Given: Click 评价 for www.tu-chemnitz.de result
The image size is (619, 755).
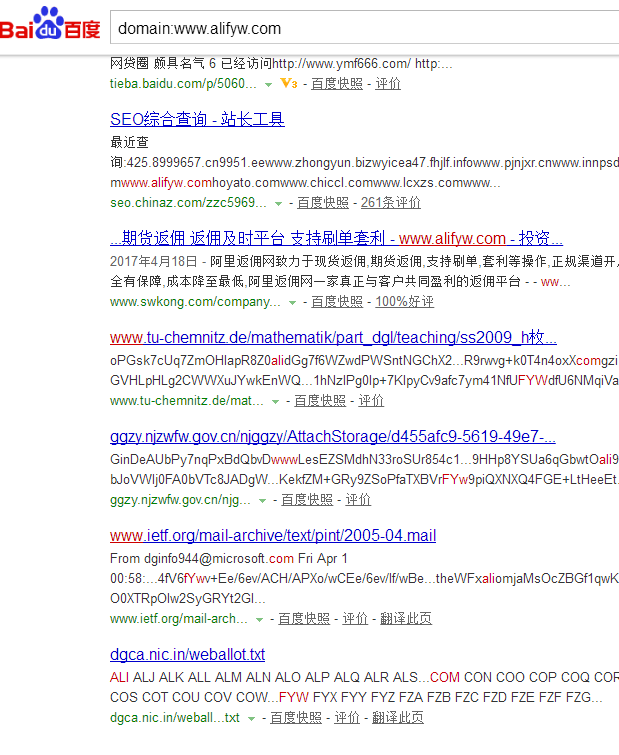Looking at the screenshot, I should (371, 401).
